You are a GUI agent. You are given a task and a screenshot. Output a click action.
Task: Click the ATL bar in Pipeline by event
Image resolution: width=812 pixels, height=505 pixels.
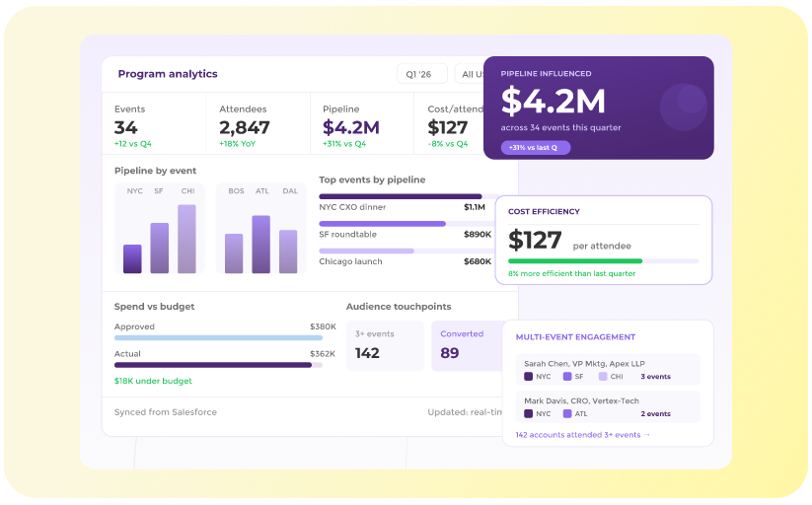click(x=261, y=245)
